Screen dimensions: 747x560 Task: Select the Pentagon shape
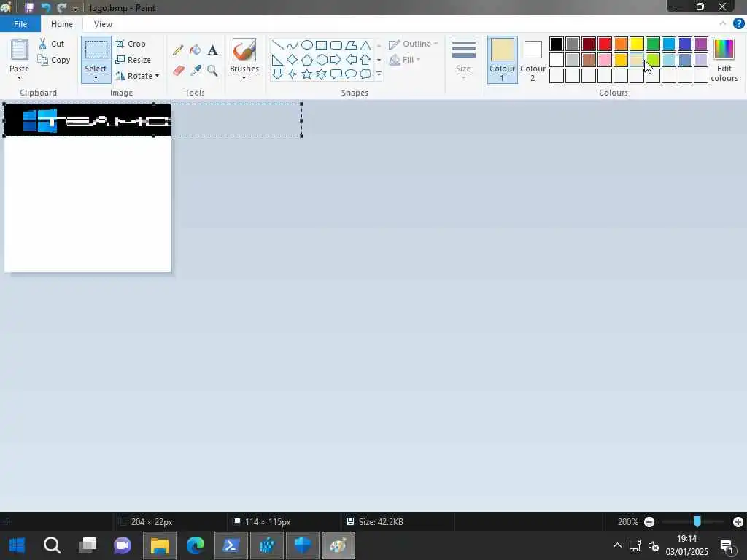[x=307, y=60]
